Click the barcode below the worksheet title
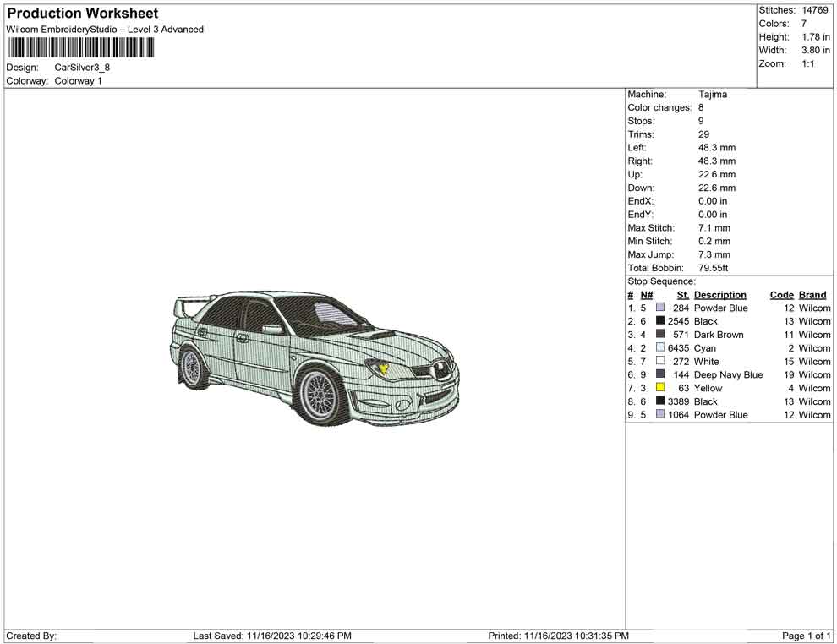The height and width of the screenshot is (644, 837). (x=80, y=47)
